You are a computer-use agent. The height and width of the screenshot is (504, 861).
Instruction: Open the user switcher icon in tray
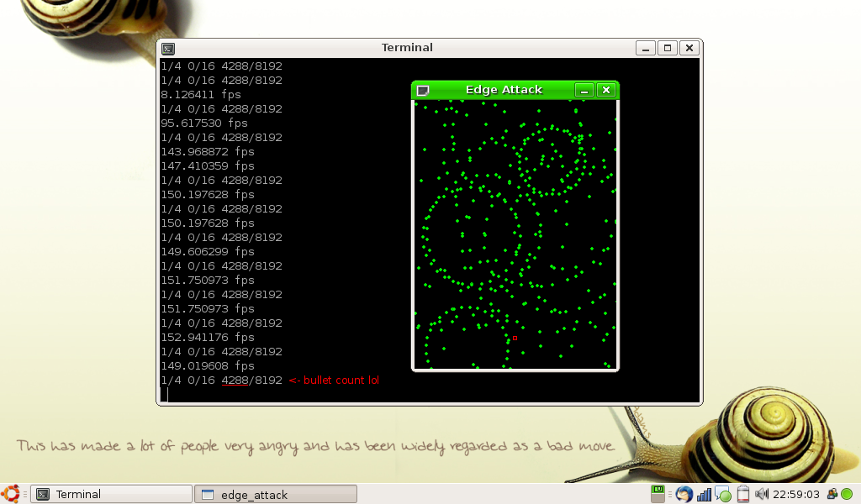[832, 494]
